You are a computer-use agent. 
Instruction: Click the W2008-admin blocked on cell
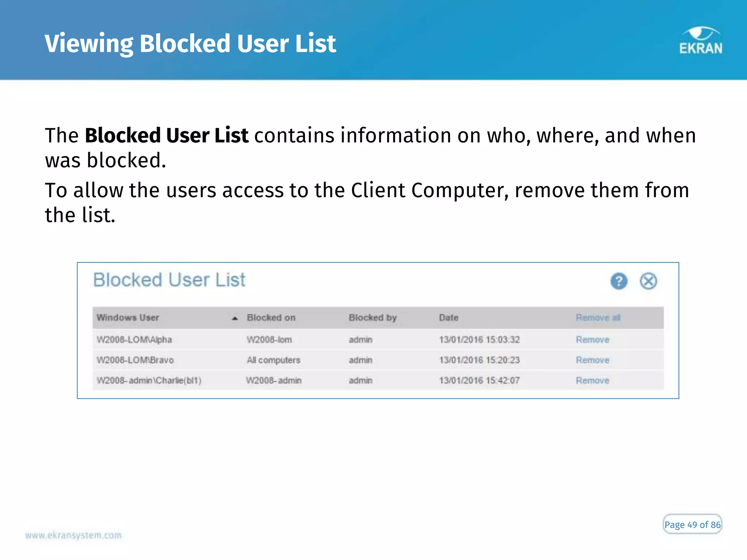click(x=274, y=380)
